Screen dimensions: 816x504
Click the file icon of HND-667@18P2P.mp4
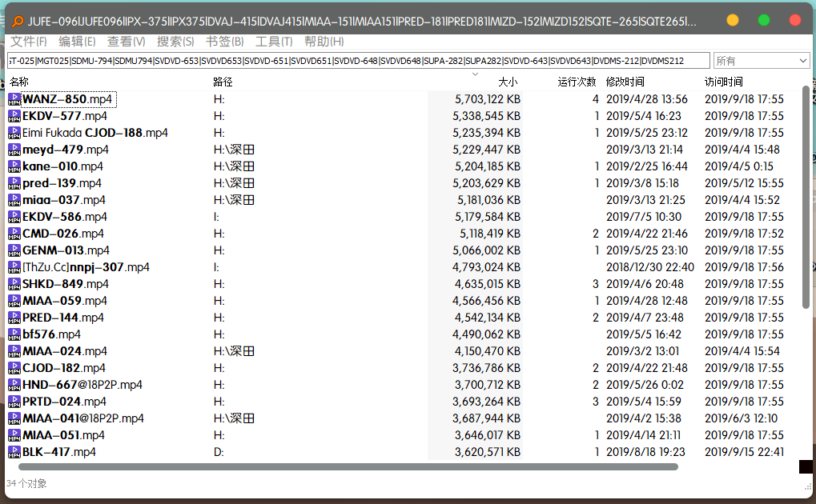point(14,384)
